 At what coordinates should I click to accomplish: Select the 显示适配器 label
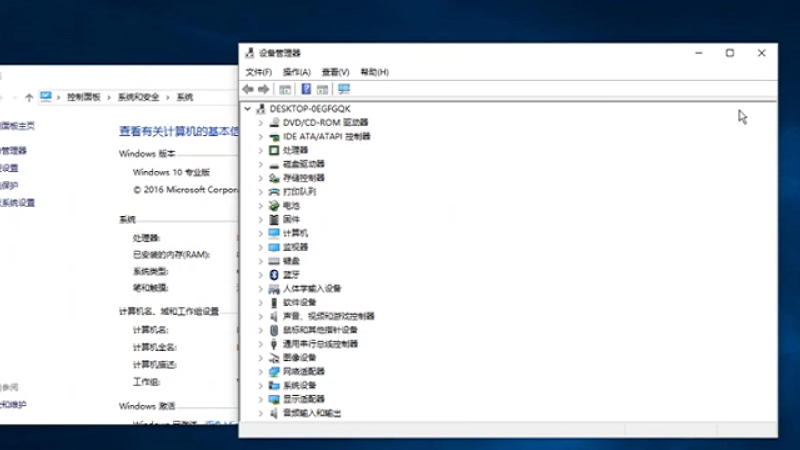(304, 399)
